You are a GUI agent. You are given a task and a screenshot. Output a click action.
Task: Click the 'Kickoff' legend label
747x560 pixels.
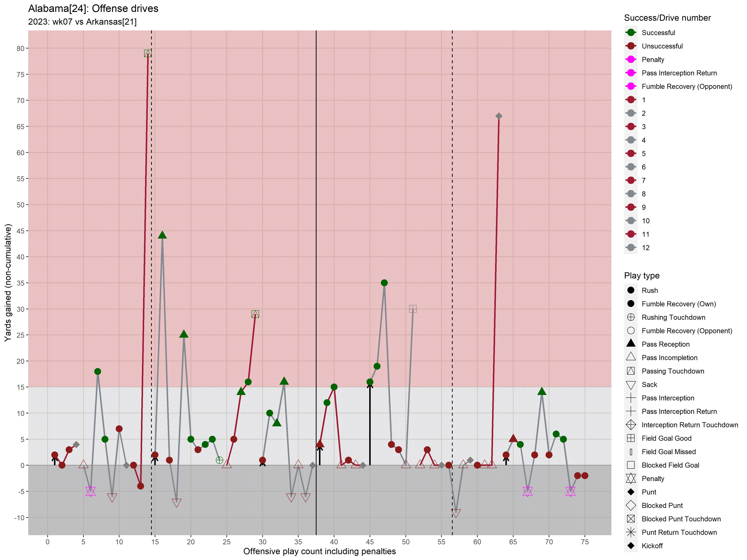point(652,546)
